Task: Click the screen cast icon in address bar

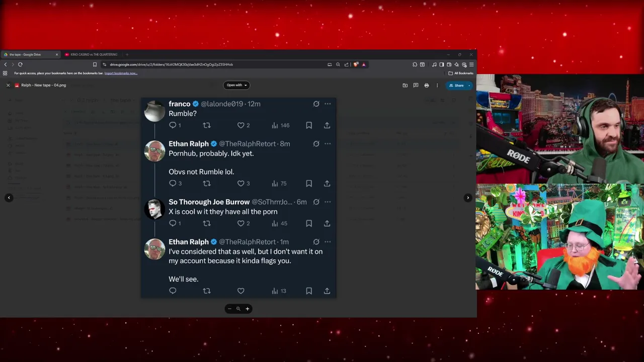Action: point(330,64)
